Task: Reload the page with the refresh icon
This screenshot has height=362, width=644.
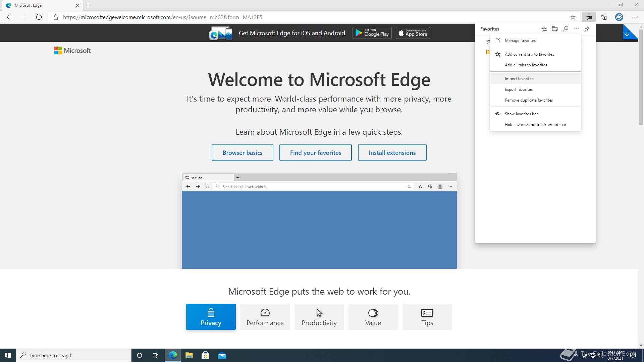Action: pos(39,17)
